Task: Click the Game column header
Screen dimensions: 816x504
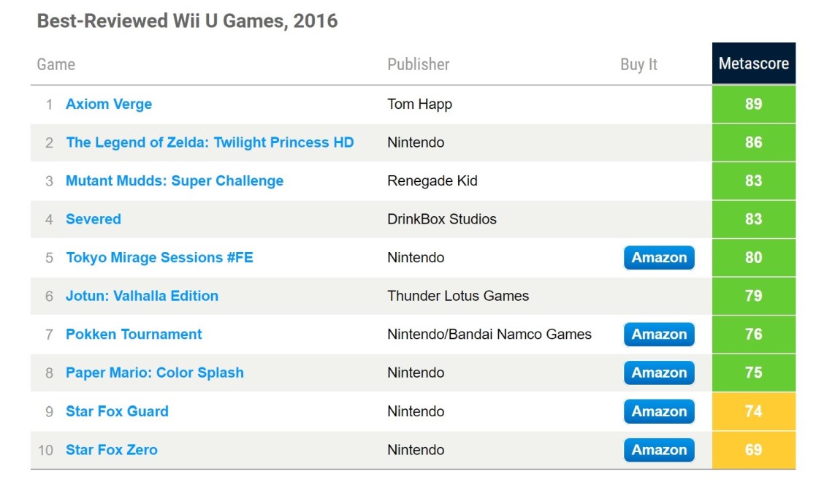Action: tap(56, 64)
